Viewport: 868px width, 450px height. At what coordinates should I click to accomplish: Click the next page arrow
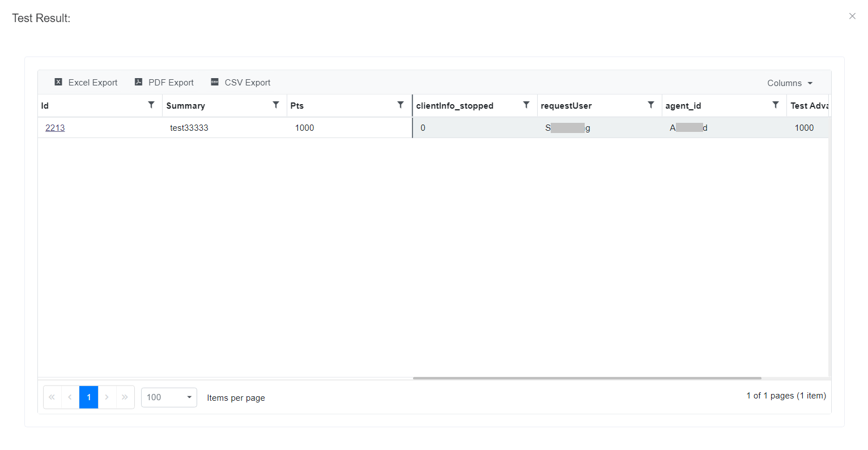point(107,397)
